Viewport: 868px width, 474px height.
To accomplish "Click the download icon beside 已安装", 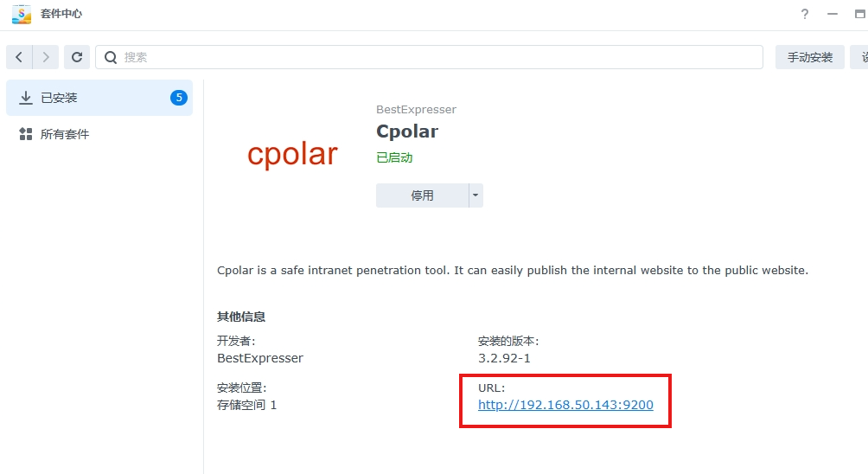I will click(25, 98).
